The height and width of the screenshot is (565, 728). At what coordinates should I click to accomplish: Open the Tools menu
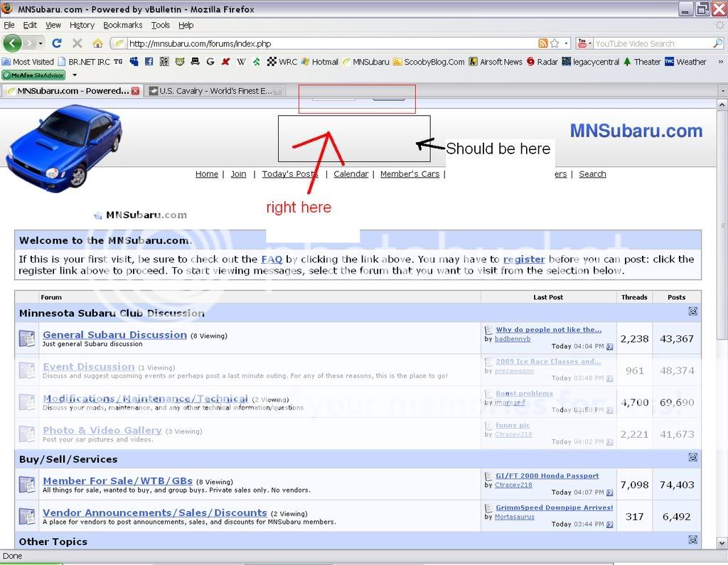click(160, 25)
